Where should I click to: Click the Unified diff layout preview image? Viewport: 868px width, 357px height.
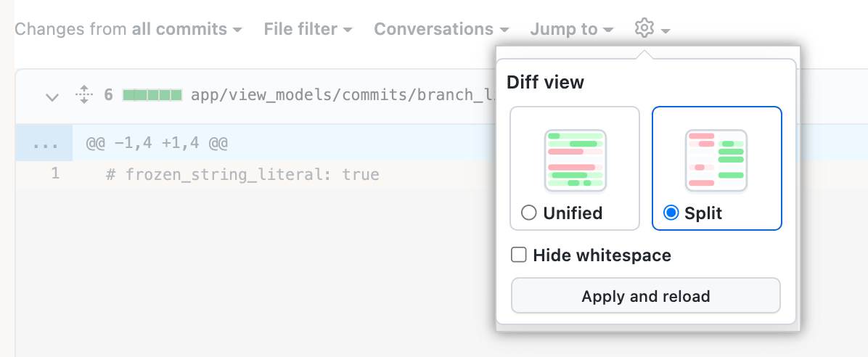(x=575, y=160)
